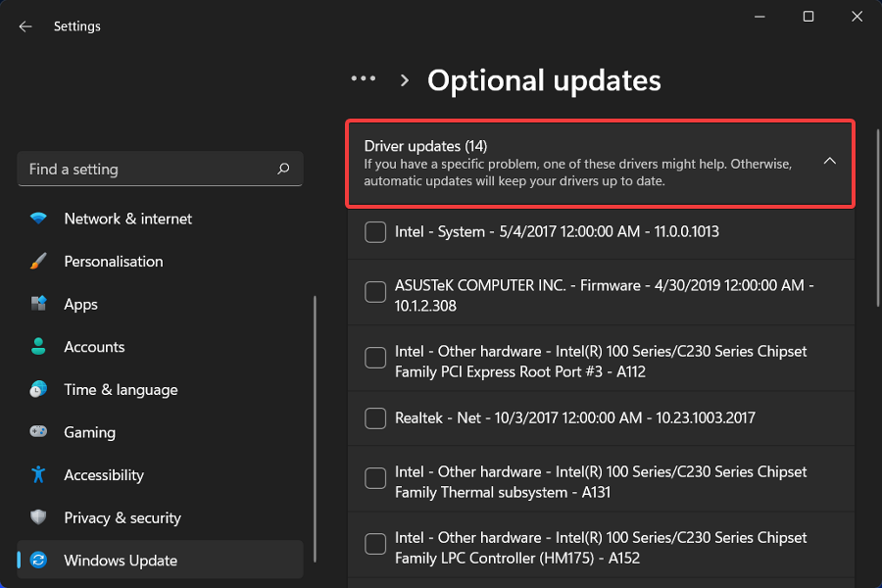This screenshot has width=882, height=588.
Task: Click the Find a setting search box
Action: point(161,169)
